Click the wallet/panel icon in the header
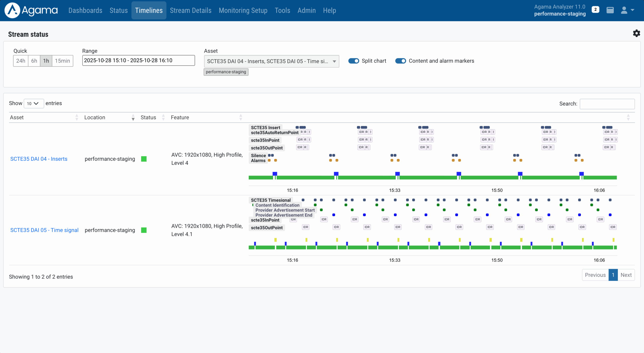The width and height of the screenshot is (644, 353). point(610,10)
